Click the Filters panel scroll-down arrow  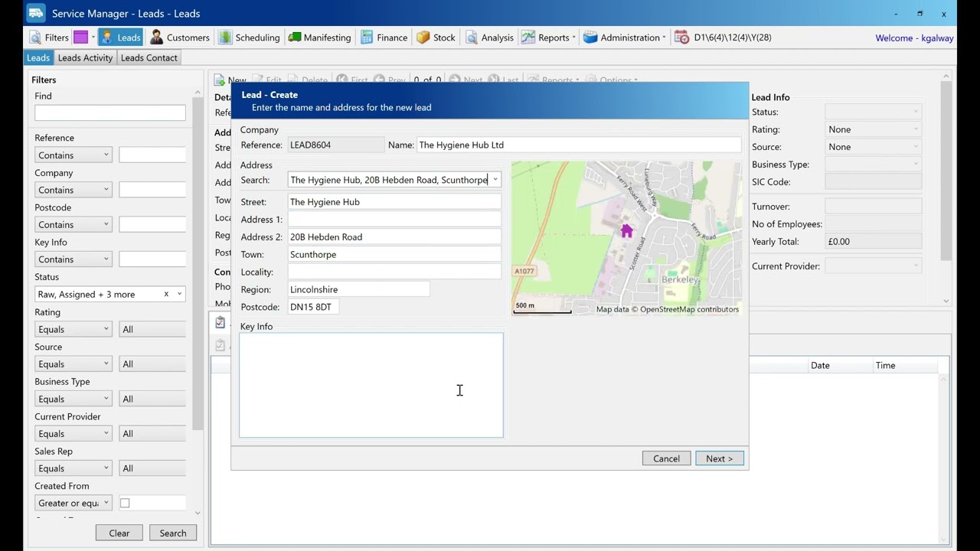pos(198,513)
